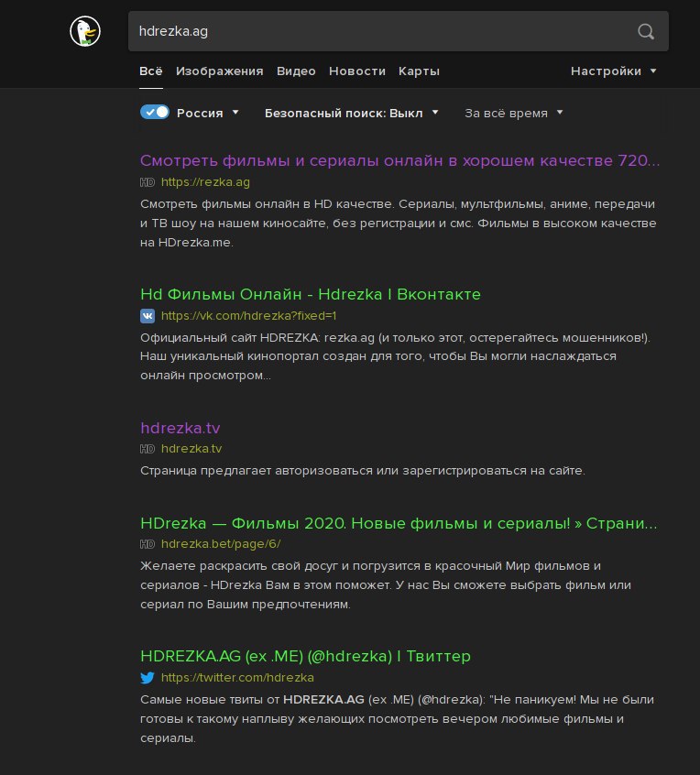
Task: Switch to the Новости tab
Action: point(357,71)
